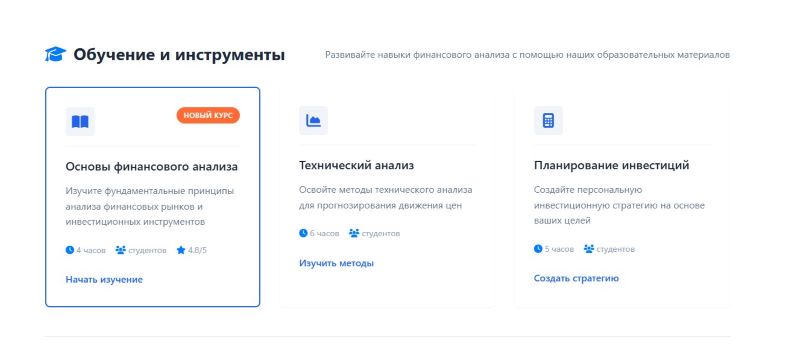Click the clock icon next to 6 часов
The image size is (800, 361).
(303, 233)
